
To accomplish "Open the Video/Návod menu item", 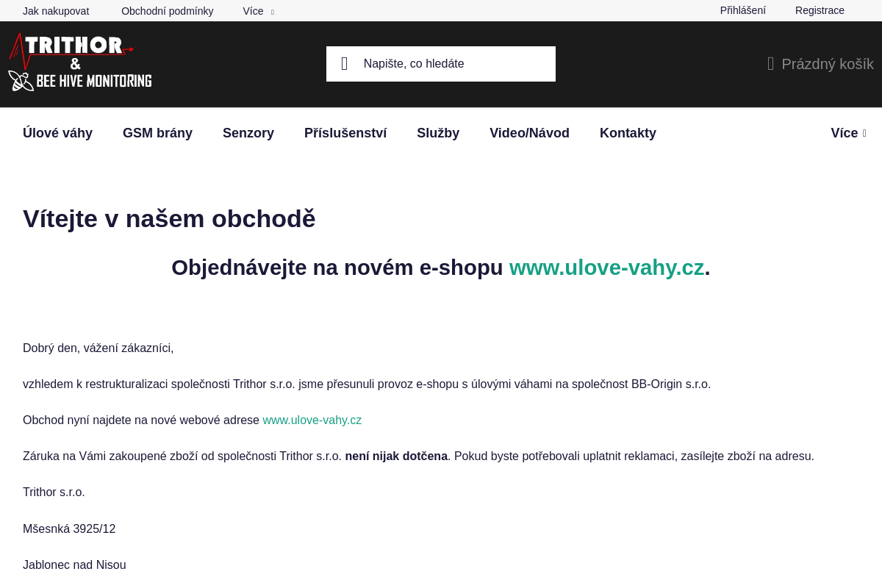I will point(529,133).
